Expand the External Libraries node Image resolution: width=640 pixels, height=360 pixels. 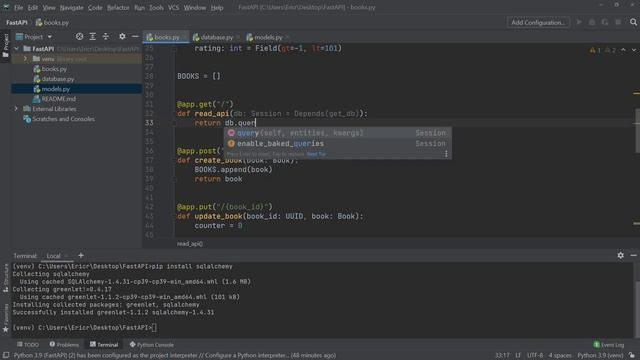click(16, 109)
